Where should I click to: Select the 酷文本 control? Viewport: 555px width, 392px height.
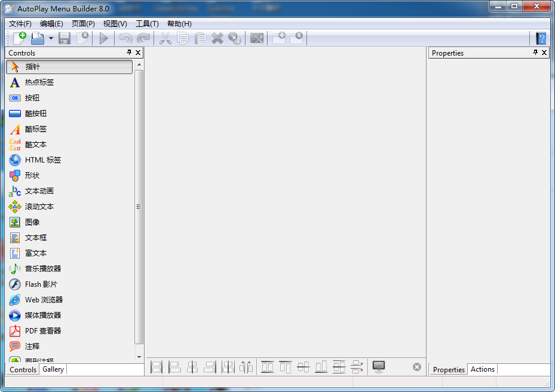(69, 145)
